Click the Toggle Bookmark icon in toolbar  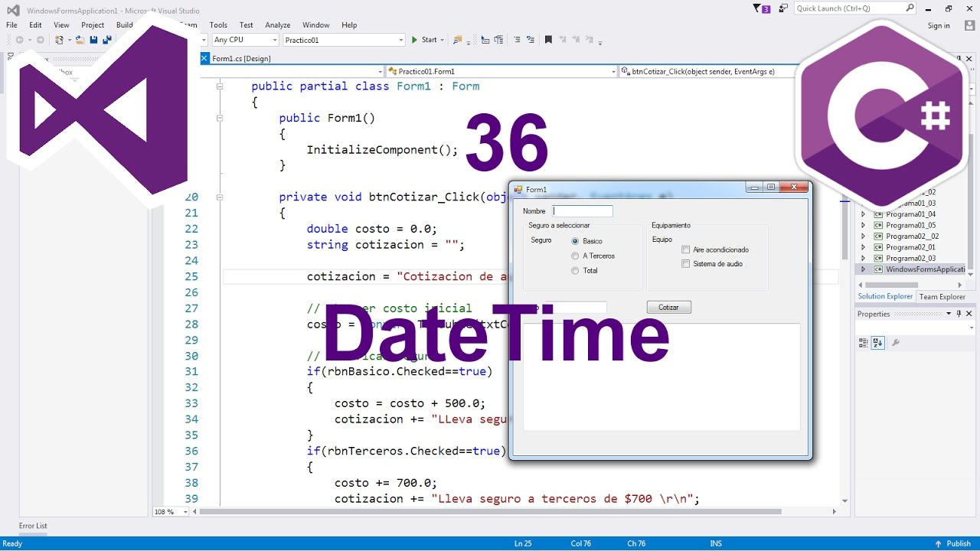[548, 40]
